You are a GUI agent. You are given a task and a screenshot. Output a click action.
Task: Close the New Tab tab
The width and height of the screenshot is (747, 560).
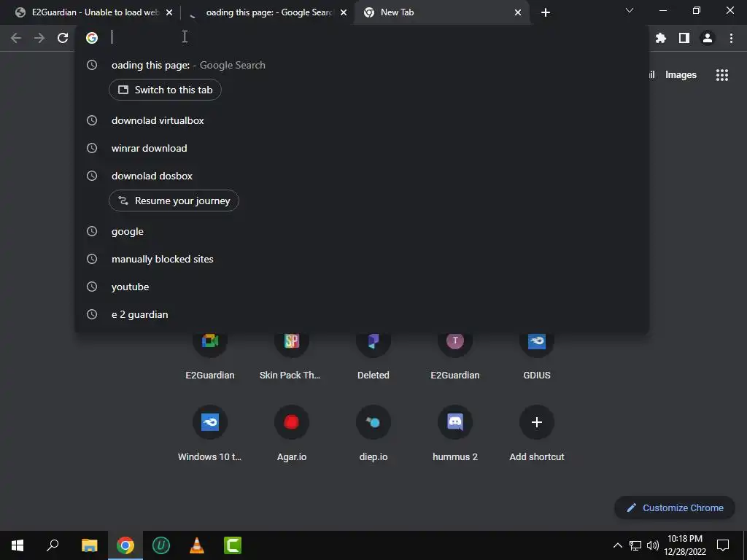[518, 12]
